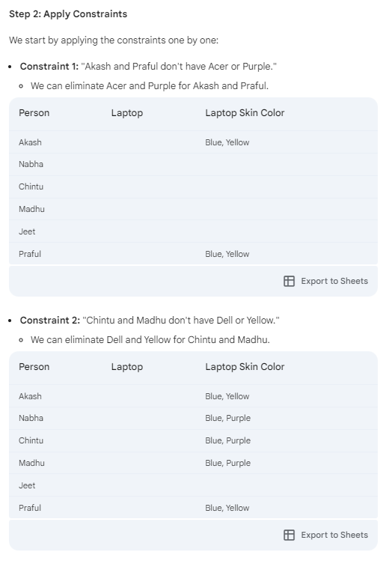Click the Constraint 1 bold label

(x=49, y=67)
